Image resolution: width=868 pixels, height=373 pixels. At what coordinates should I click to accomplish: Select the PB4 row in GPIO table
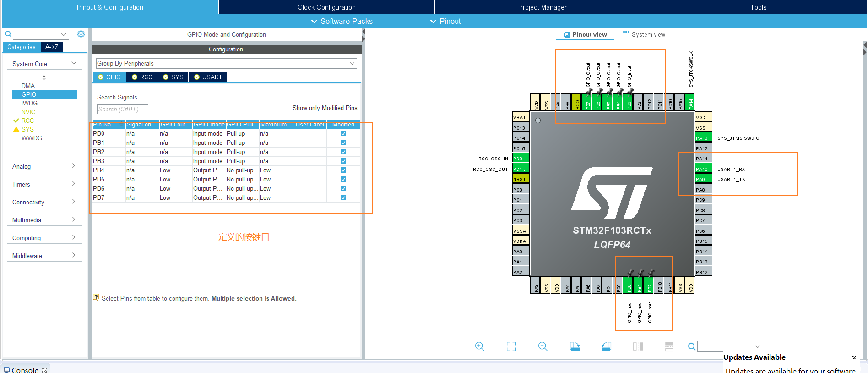[x=226, y=170]
